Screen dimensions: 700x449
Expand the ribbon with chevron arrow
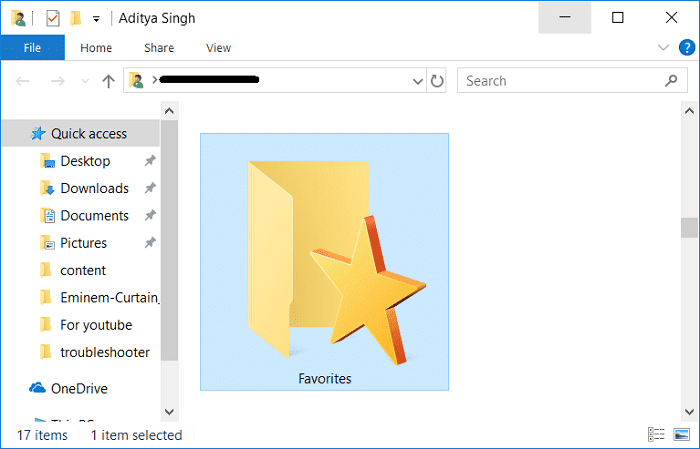click(x=663, y=47)
